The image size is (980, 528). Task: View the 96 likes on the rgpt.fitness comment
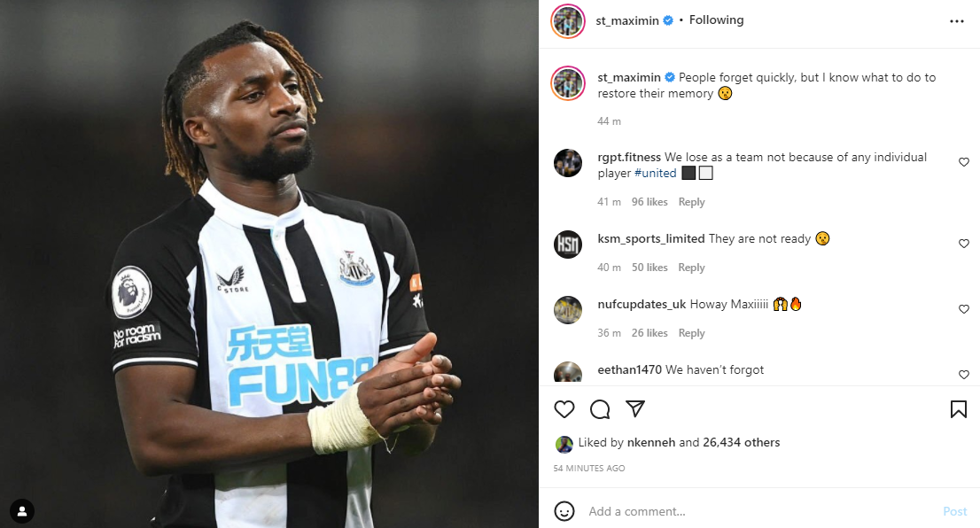[x=649, y=202]
